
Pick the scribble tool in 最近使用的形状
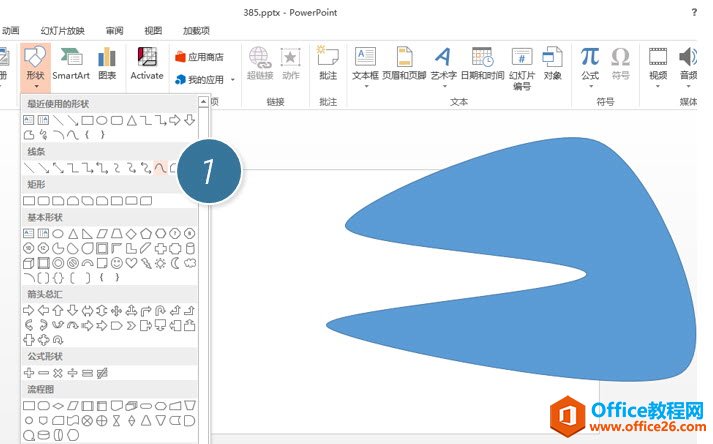tap(43, 135)
